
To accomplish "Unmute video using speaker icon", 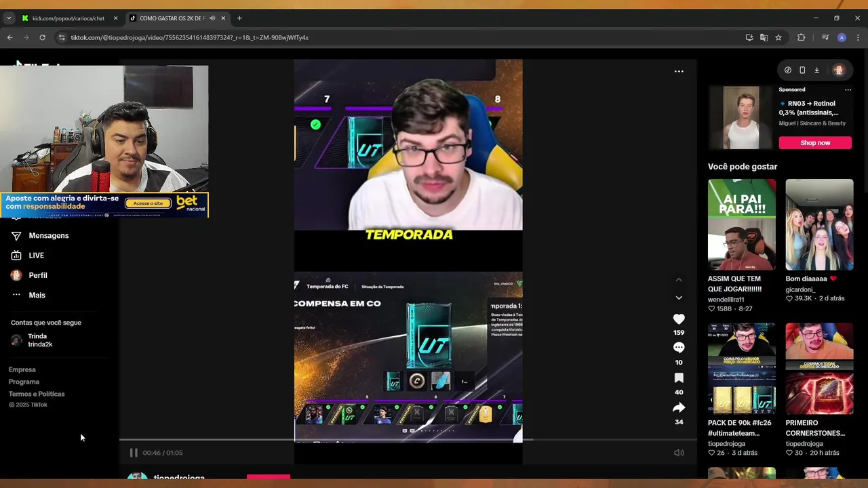I will pos(679,453).
